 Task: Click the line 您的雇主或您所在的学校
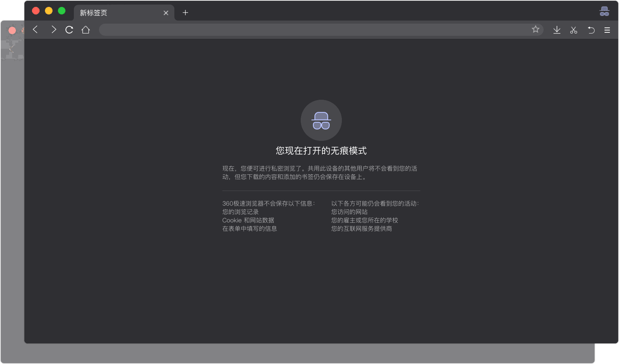(x=365, y=220)
